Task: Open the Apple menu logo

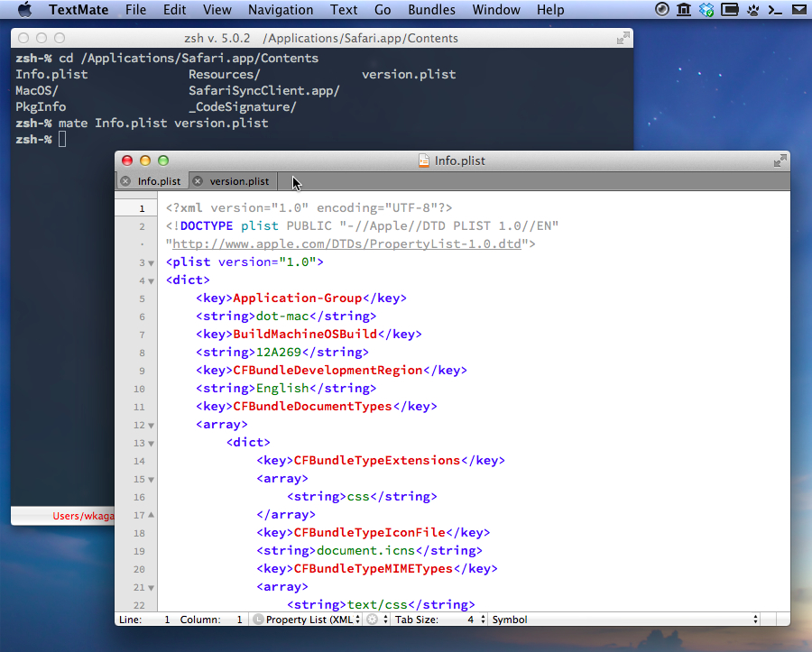Action: click(x=25, y=10)
